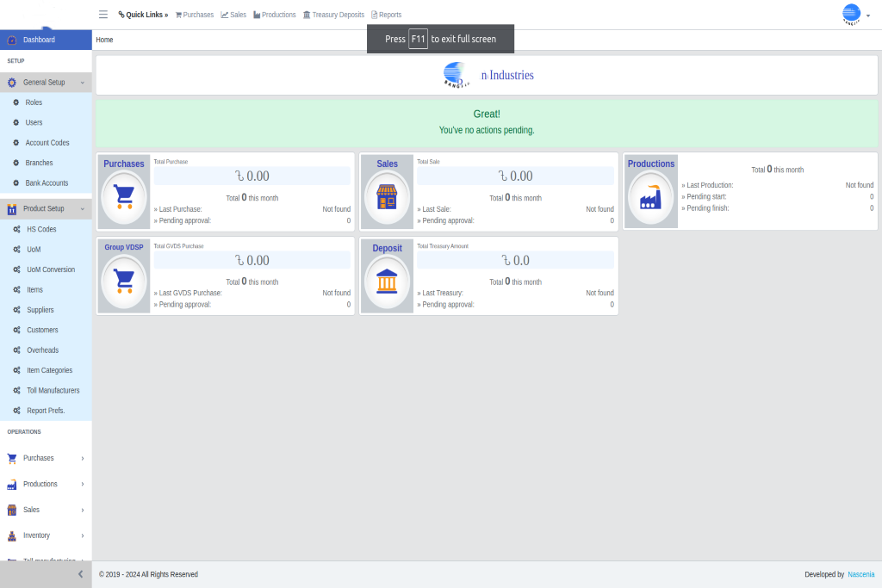Click the Home breadcrumb
The height and width of the screenshot is (588, 882).
[x=104, y=40]
